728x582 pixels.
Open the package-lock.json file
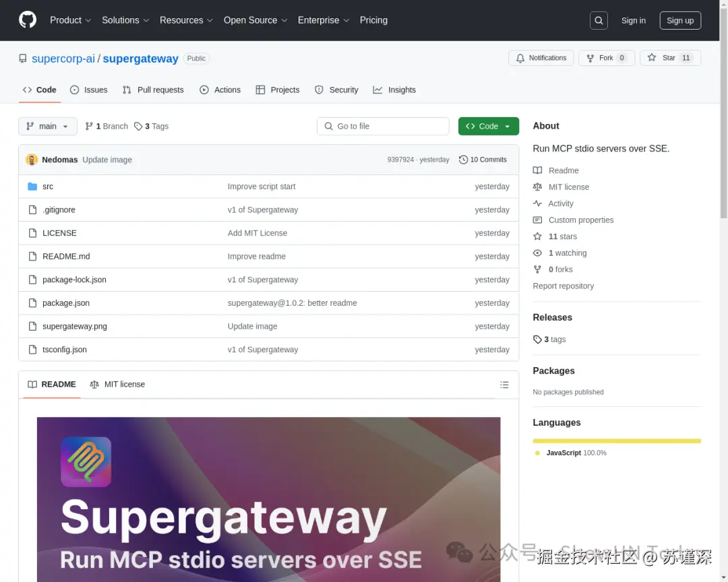(74, 280)
